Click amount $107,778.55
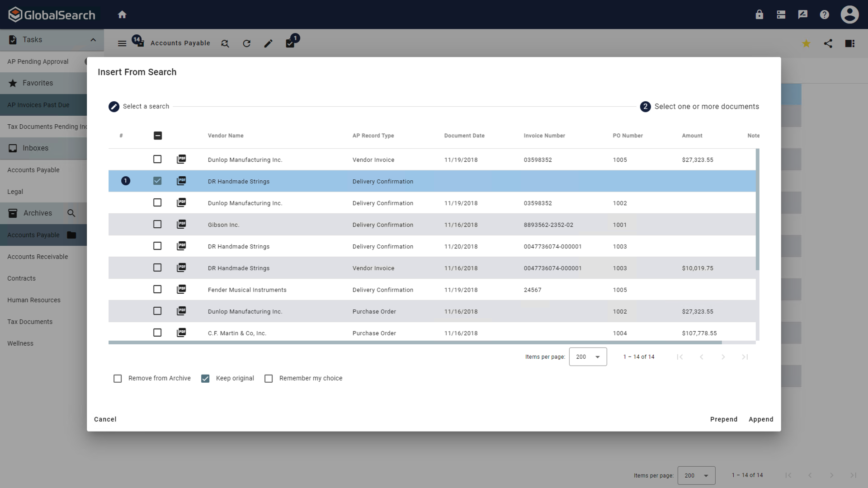Viewport: 868px width, 488px height. click(x=699, y=333)
